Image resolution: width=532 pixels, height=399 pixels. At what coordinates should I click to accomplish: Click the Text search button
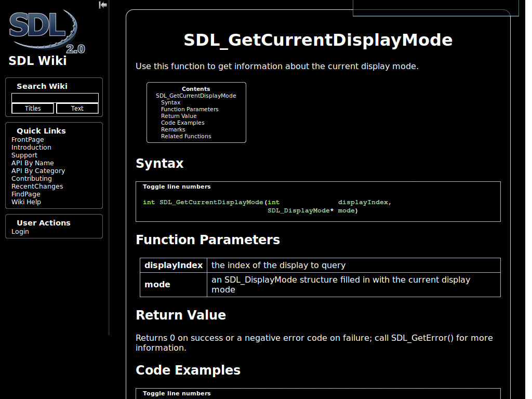tap(77, 108)
